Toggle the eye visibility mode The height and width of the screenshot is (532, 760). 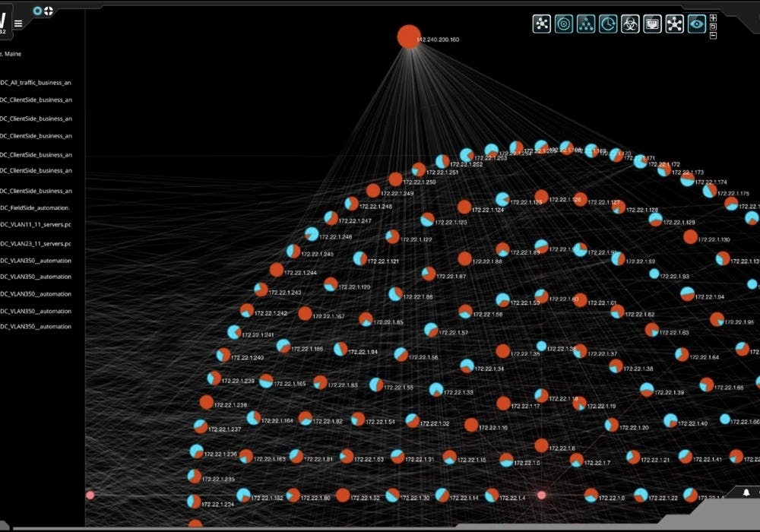(697, 24)
